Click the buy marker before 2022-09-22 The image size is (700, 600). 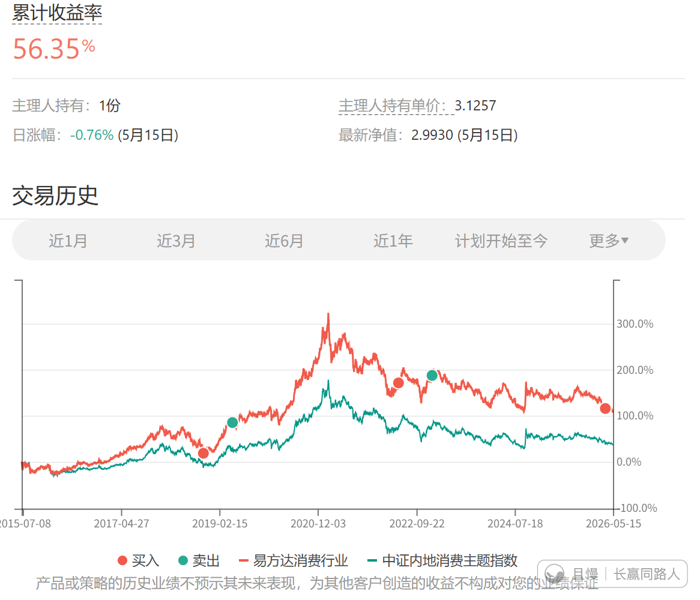coord(398,383)
